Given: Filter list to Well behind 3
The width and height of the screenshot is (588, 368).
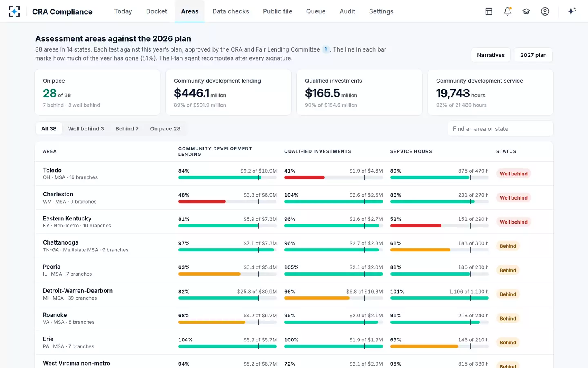Looking at the screenshot, I should pos(86,128).
